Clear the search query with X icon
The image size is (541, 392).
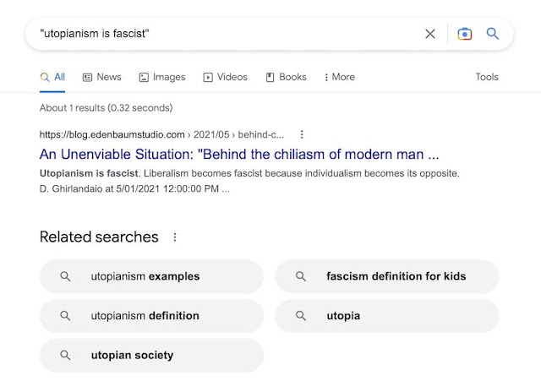[430, 34]
